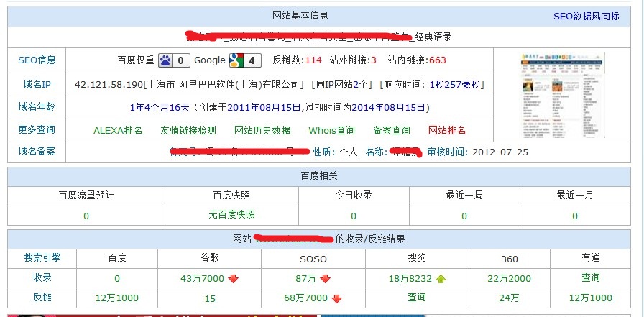Viewport: 644px width, 317px height.
Task: Click 有道 收录 查询 link
Action: coord(591,278)
